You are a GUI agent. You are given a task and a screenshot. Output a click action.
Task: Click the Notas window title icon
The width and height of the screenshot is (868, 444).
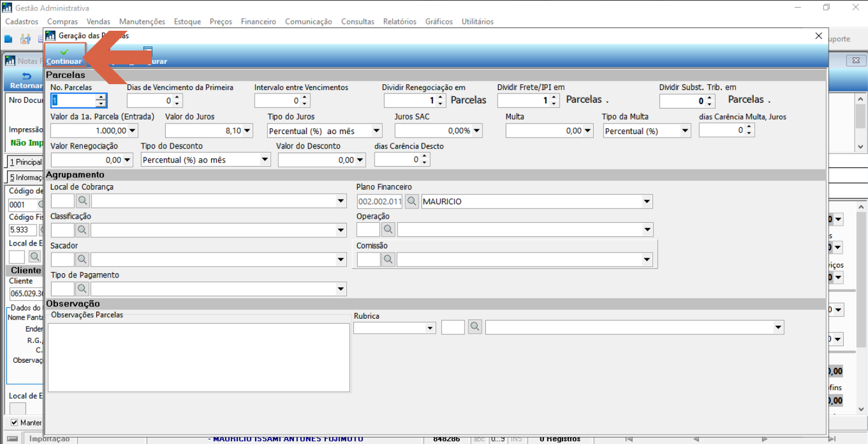coord(10,60)
